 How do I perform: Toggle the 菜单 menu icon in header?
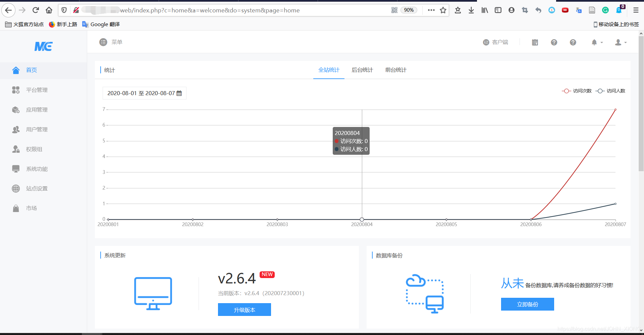pos(103,42)
